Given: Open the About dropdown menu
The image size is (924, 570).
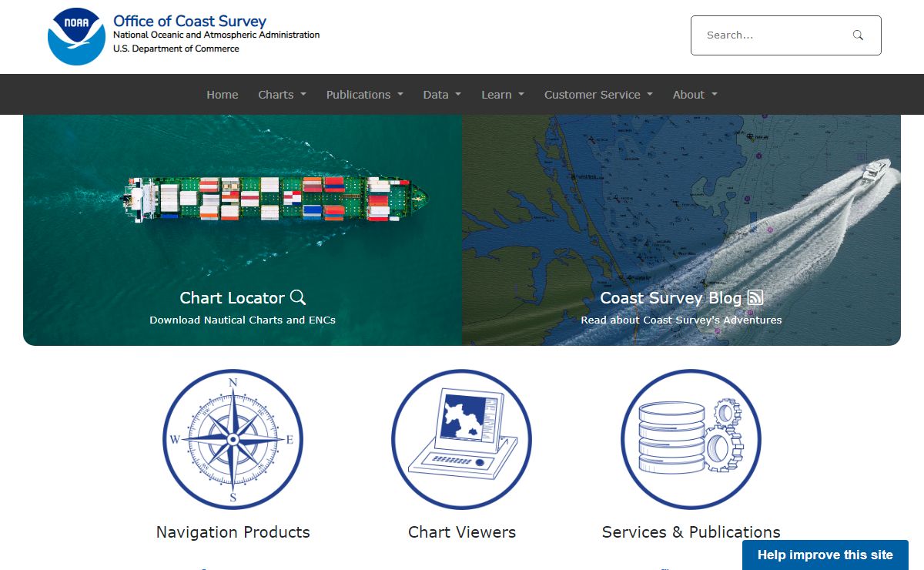Looking at the screenshot, I should click(695, 95).
